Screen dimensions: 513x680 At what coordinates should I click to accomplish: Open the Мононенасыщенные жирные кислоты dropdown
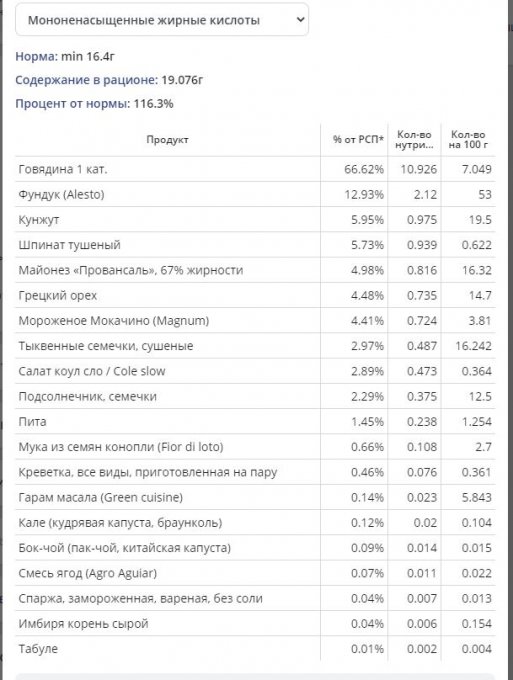click(x=162, y=20)
